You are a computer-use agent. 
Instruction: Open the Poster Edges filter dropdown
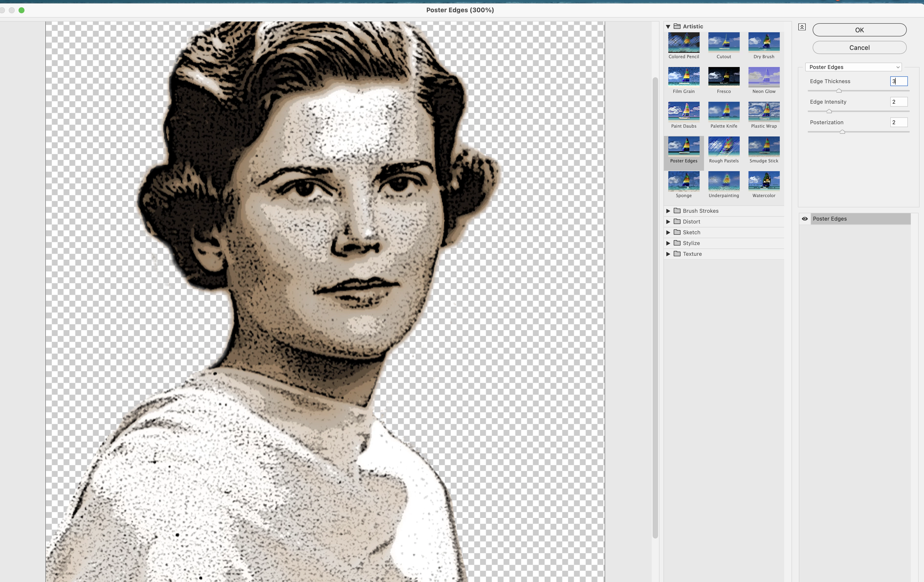point(853,67)
